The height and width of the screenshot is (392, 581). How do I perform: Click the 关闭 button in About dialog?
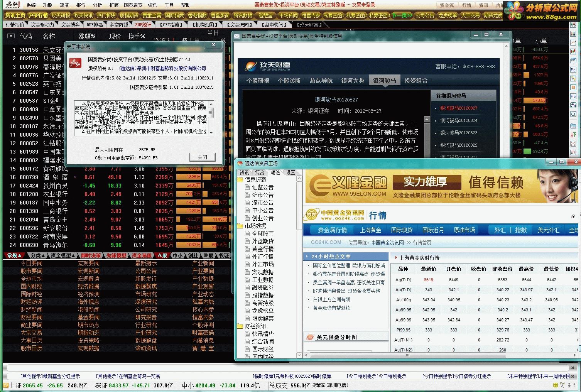[202, 157]
